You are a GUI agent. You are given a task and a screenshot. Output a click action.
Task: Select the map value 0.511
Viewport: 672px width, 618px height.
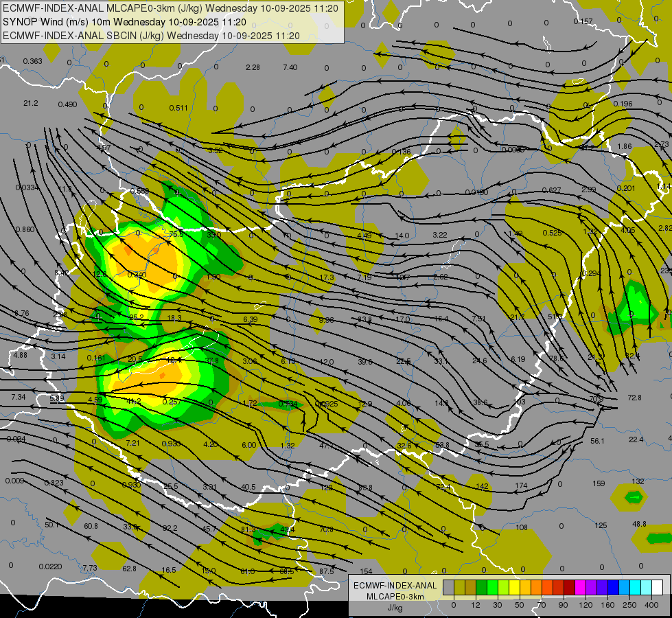tap(178, 108)
